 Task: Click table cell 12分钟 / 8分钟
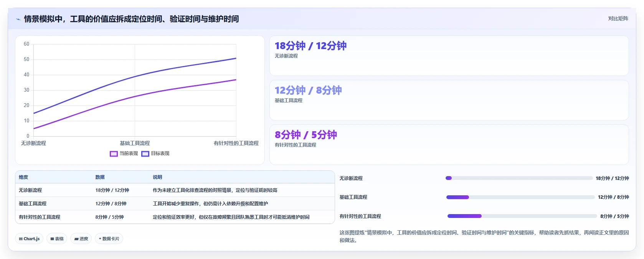111,204
